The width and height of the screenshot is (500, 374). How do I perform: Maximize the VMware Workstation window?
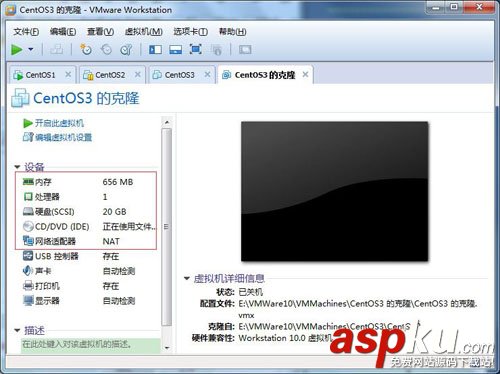[454, 7]
